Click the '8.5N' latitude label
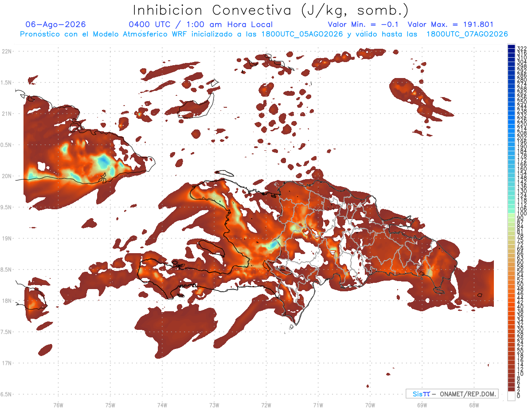 7,269
